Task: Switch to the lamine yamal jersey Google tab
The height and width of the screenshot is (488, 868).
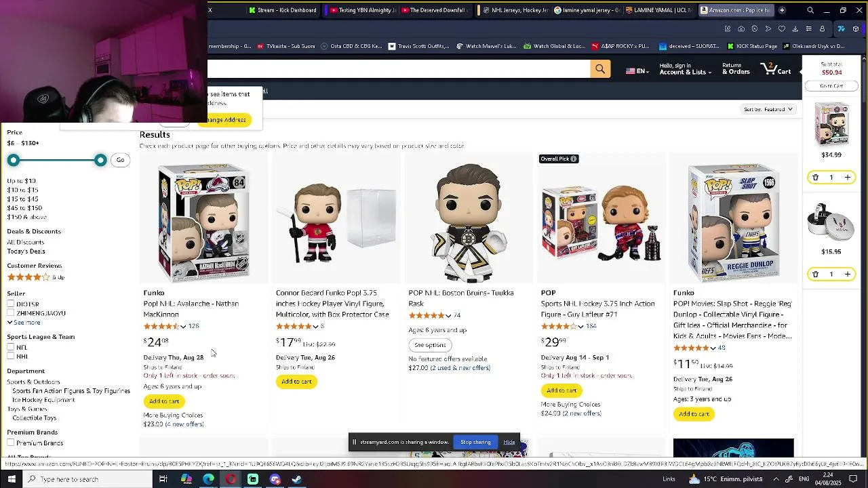Action: 587,10
